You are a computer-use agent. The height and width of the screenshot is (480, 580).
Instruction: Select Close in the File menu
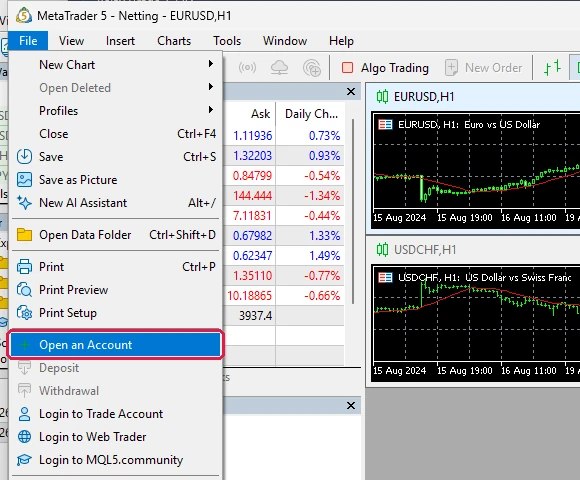pyautogui.click(x=116, y=133)
